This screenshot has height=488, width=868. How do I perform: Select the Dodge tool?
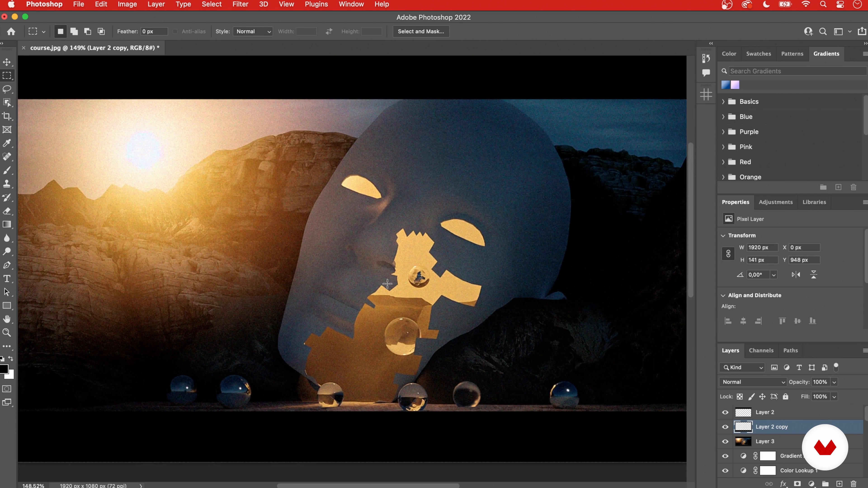7,252
